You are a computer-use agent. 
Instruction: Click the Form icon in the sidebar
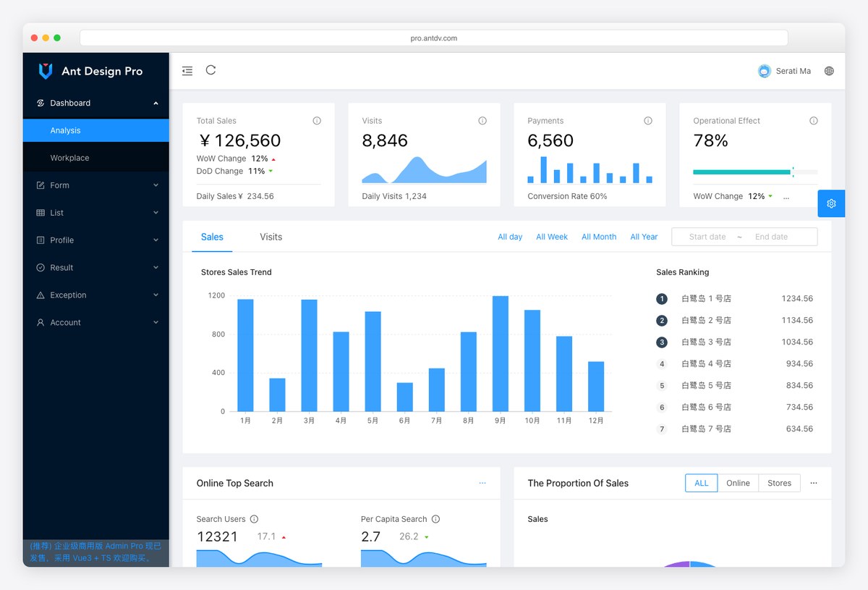coord(41,185)
